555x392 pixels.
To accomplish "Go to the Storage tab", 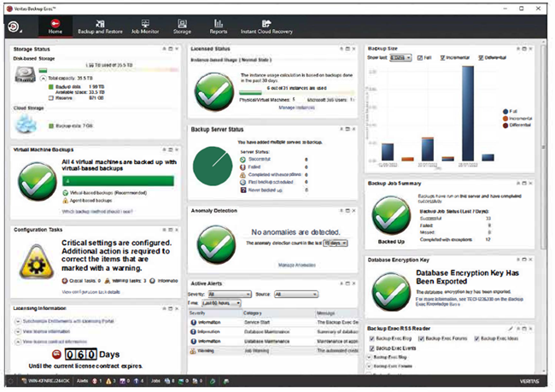I will pyautogui.click(x=182, y=27).
